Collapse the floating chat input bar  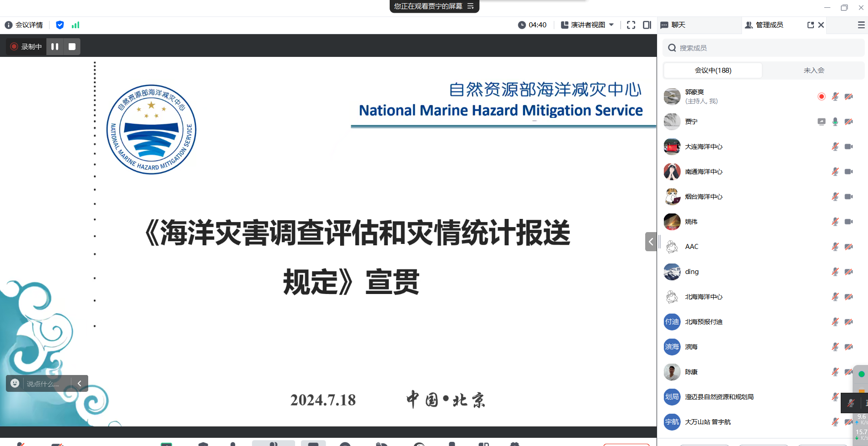[x=80, y=383]
